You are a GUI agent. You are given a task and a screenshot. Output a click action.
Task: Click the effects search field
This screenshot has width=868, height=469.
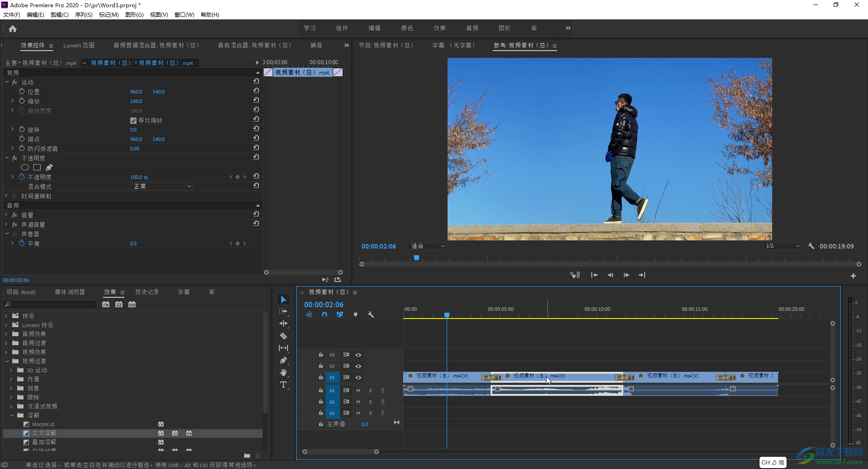tap(51, 305)
